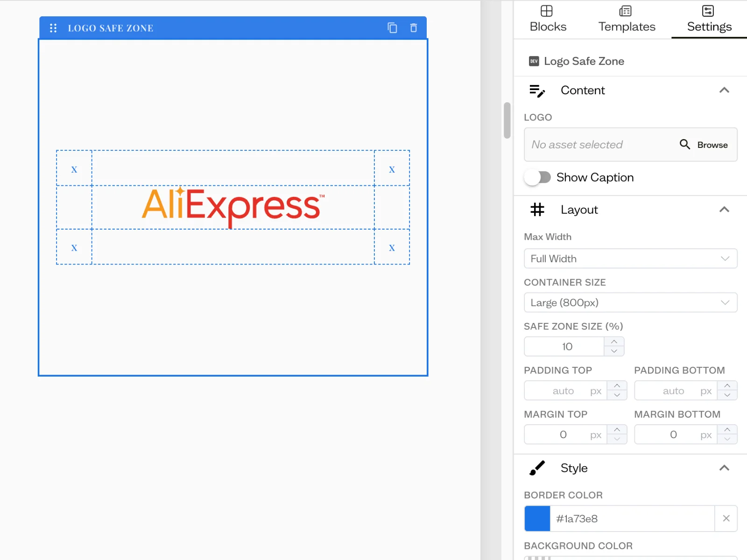Clear the border color value
Viewport: 747px width, 560px height.
tap(726, 518)
